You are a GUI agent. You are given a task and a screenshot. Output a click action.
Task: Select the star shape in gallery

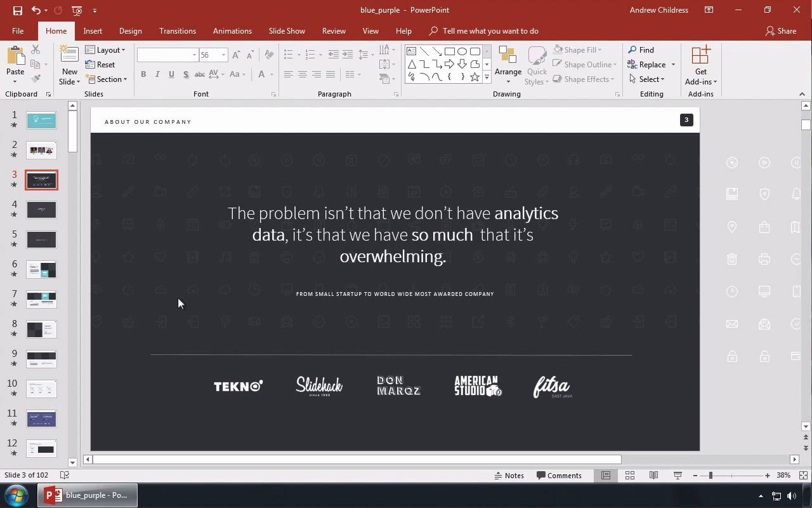475,77
